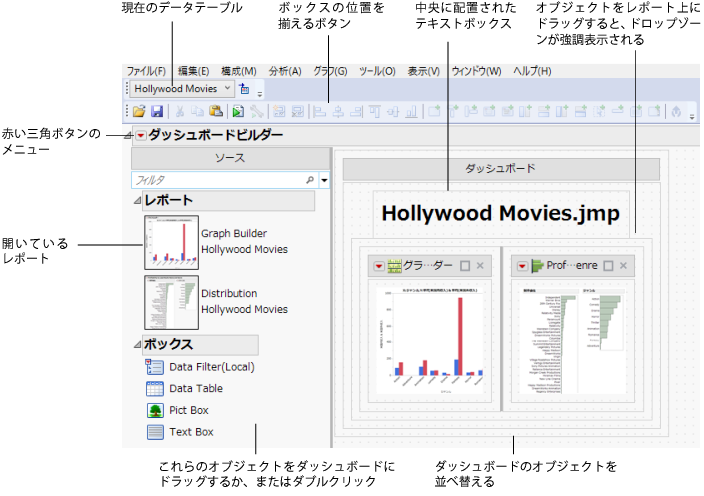Select the Data Table box icon
This screenshot has width=704, height=496.
pyautogui.click(x=155, y=389)
